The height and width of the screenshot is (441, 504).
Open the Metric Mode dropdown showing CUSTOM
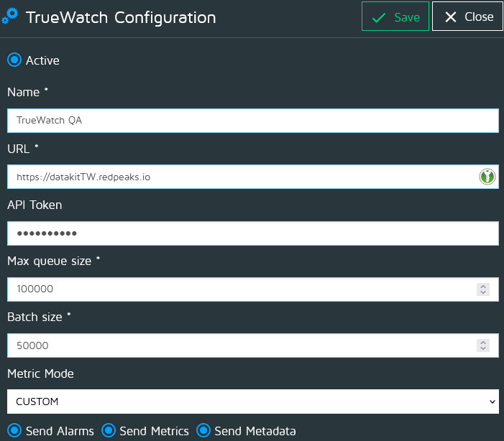coord(252,401)
